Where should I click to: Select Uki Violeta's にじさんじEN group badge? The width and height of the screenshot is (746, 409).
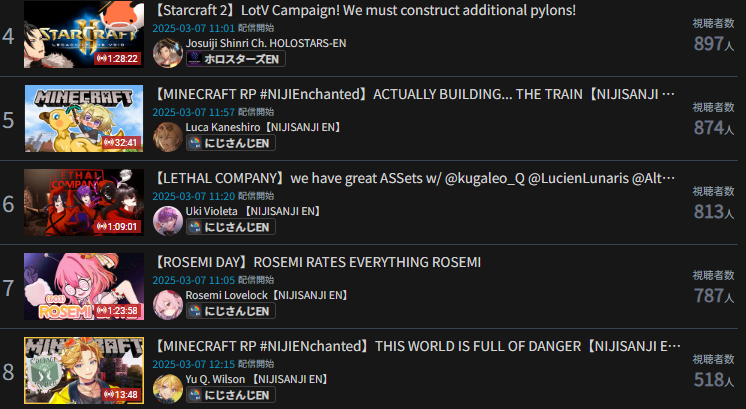(x=231, y=227)
